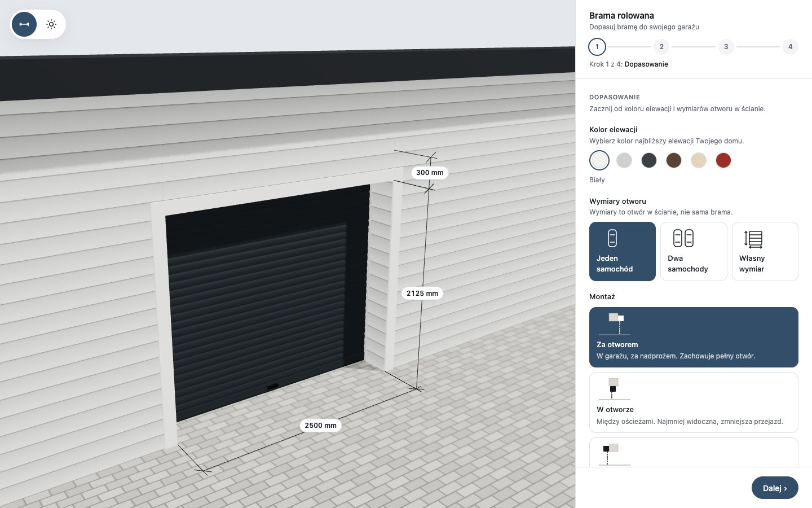The width and height of the screenshot is (812, 508).
Task: Select the light grey facade color
Action: pos(624,160)
